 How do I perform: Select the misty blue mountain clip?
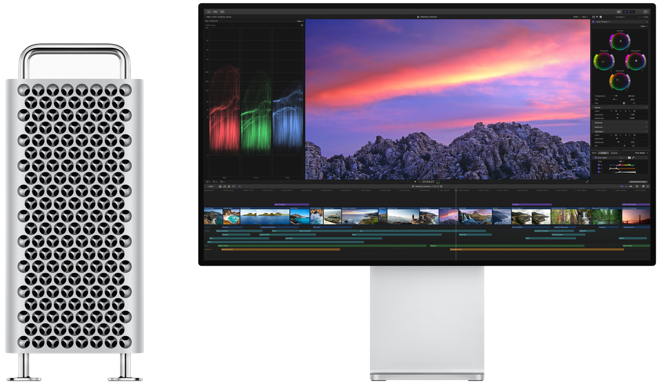(x=501, y=216)
